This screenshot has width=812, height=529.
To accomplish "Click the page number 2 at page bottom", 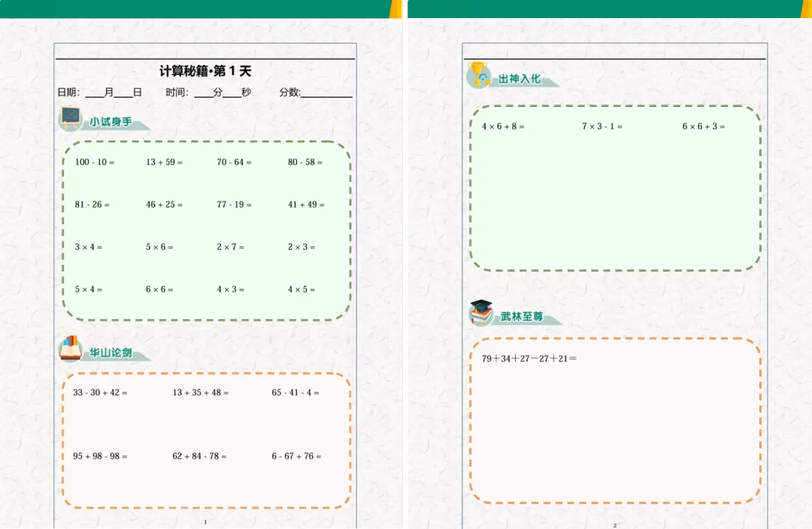I will click(615, 525).
